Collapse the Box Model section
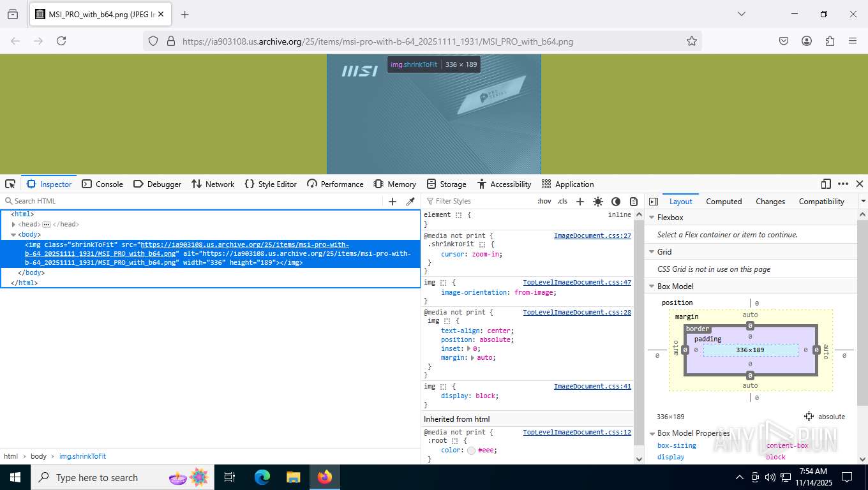The image size is (868, 490). [652, 286]
